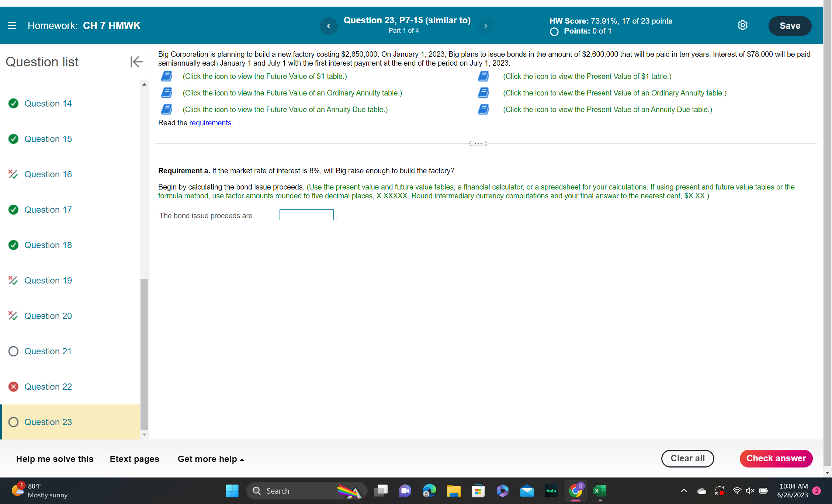
Task: Open Etext pages
Action: 134,459
